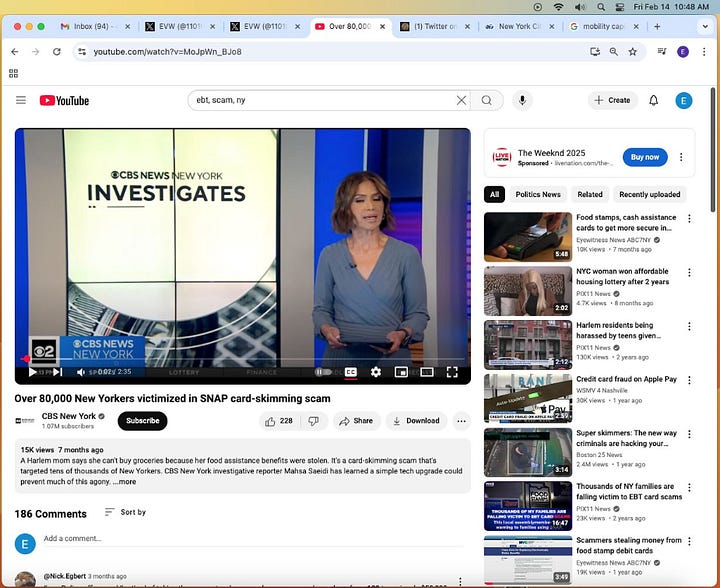The image size is (720, 588).
Task: Share this video
Action: 356,421
